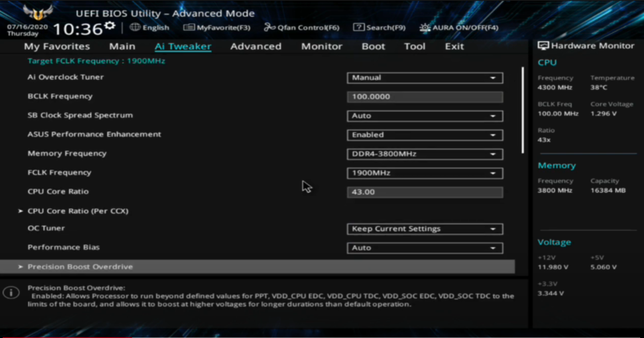Click CPU Core Ratio field showing 43.00

[x=425, y=192]
